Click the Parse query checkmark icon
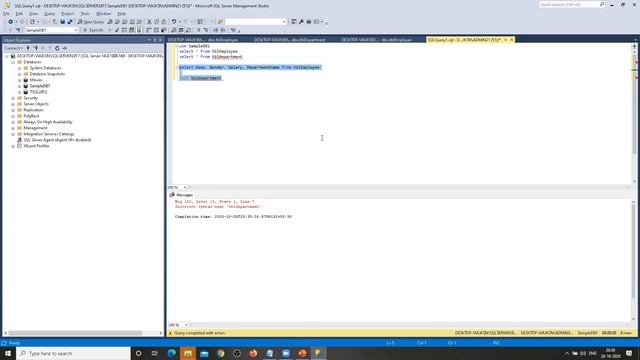Viewport: 640px width, 360px height. [x=117, y=30]
